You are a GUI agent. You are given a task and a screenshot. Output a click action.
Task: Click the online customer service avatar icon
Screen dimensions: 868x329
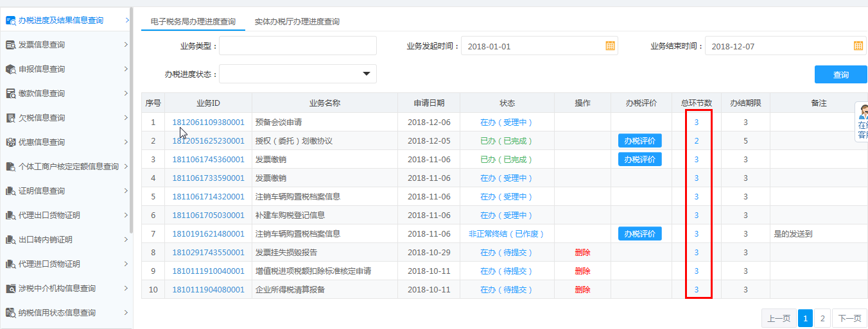[863, 112]
